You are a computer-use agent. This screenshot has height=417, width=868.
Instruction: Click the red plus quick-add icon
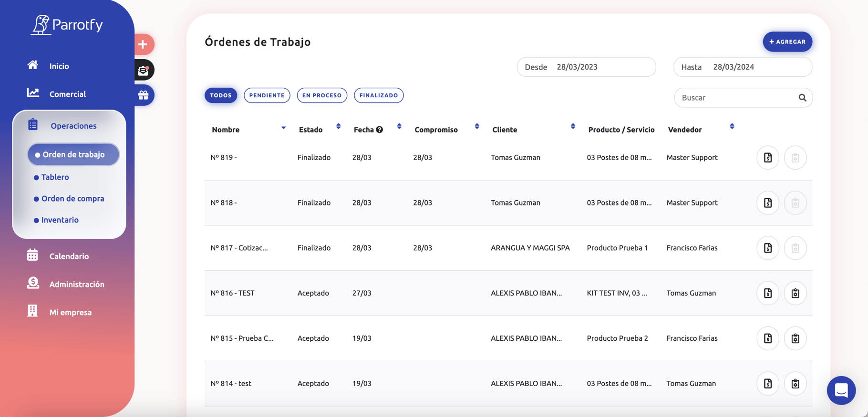[143, 45]
